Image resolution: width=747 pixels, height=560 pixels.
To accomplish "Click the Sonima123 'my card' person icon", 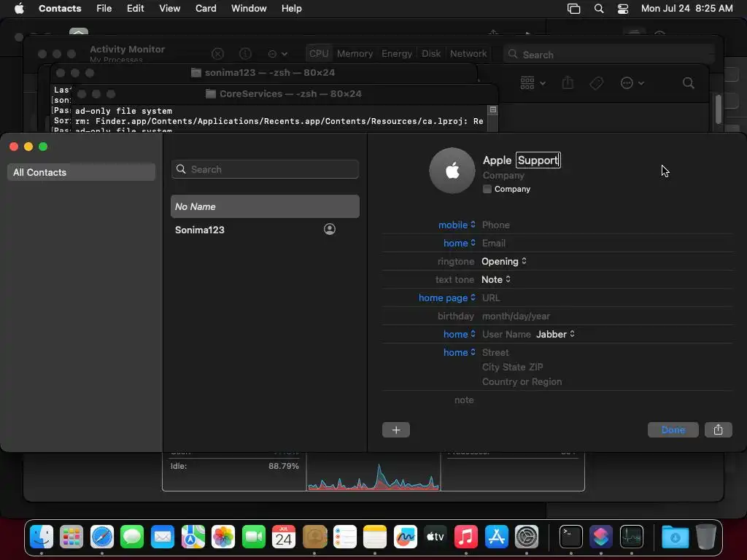I will click(x=329, y=230).
